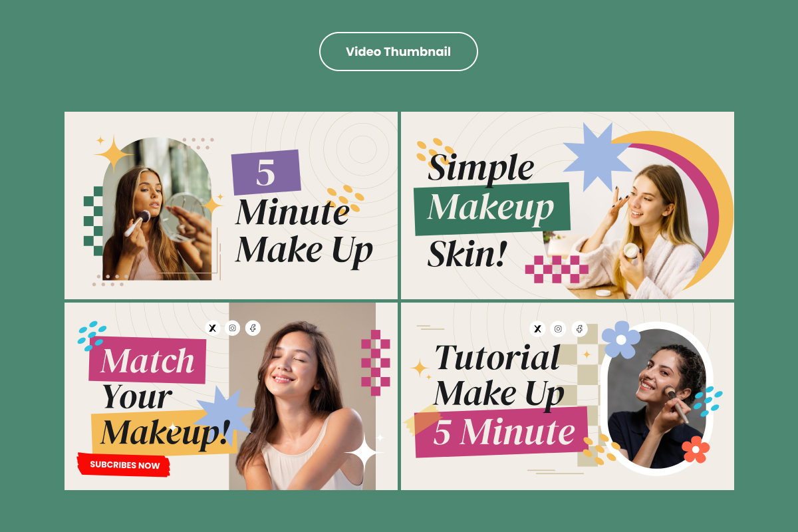Click the X icon in Match Your Makeup thumbnail
The image size is (798, 532).
(212, 328)
